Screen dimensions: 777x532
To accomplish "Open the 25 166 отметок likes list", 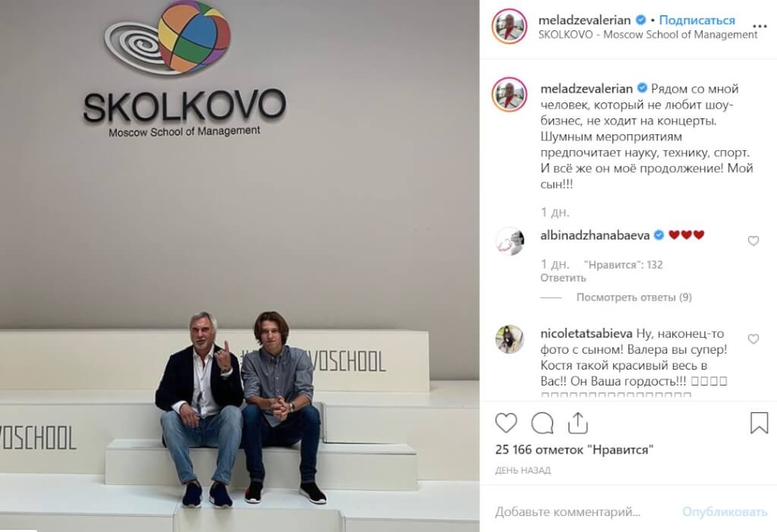I will pos(574,450).
